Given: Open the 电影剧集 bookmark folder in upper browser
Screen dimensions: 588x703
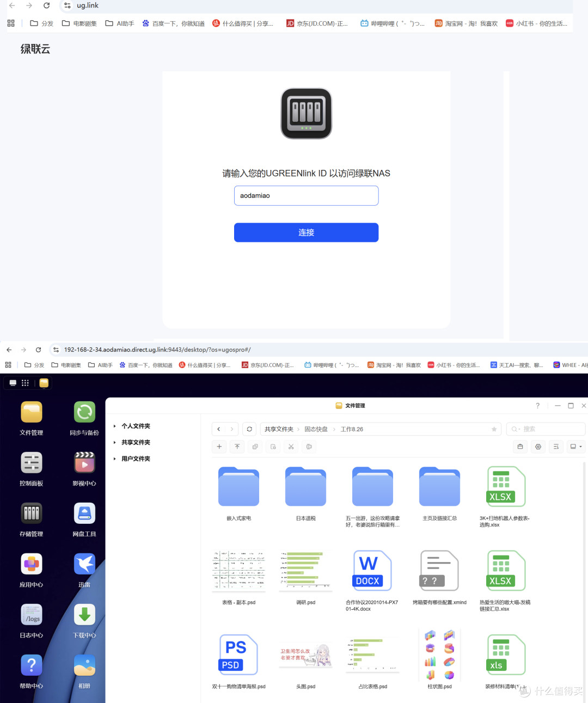Looking at the screenshot, I should (x=79, y=23).
